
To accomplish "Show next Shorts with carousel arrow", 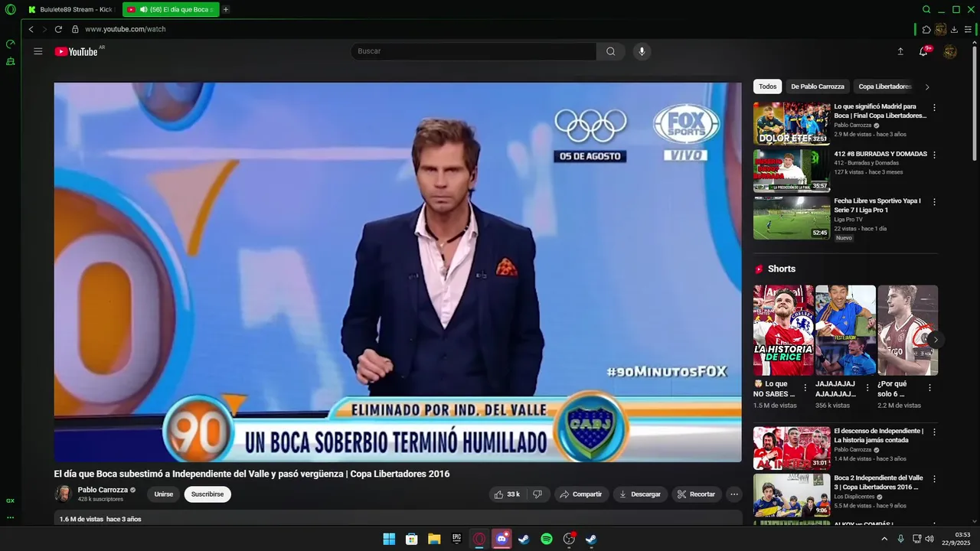I will pyautogui.click(x=935, y=339).
